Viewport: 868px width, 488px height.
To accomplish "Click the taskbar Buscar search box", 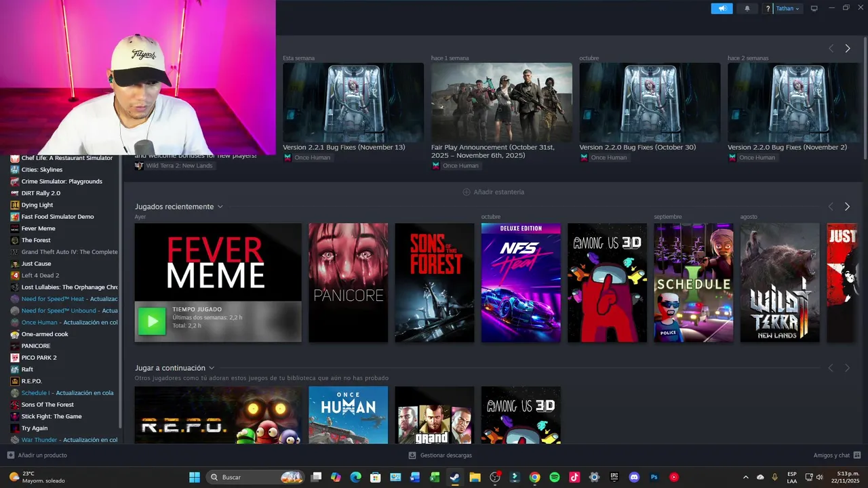I will pos(254,477).
